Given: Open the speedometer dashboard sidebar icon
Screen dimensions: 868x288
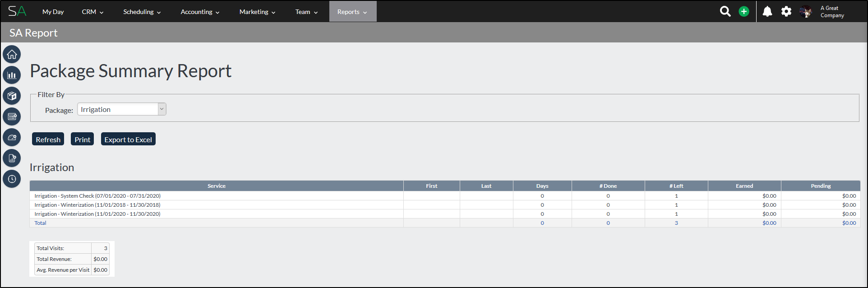Looking at the screenshot, I should 12,137.
